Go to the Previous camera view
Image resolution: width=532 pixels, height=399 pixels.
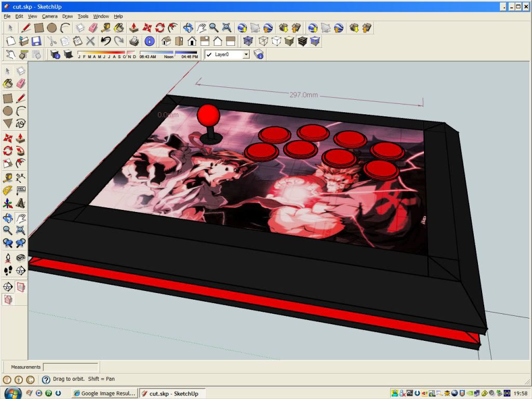(8, 243)
